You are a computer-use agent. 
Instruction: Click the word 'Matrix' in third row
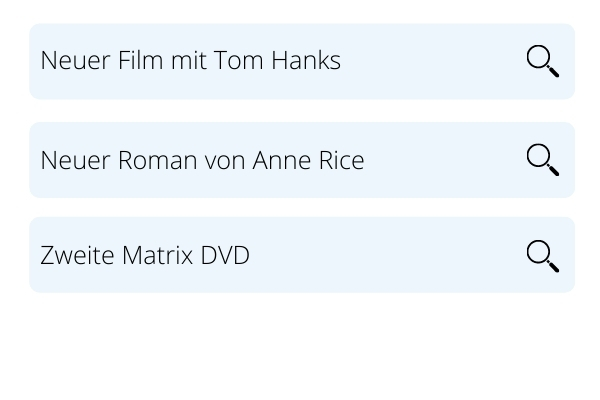pos(157,255)
